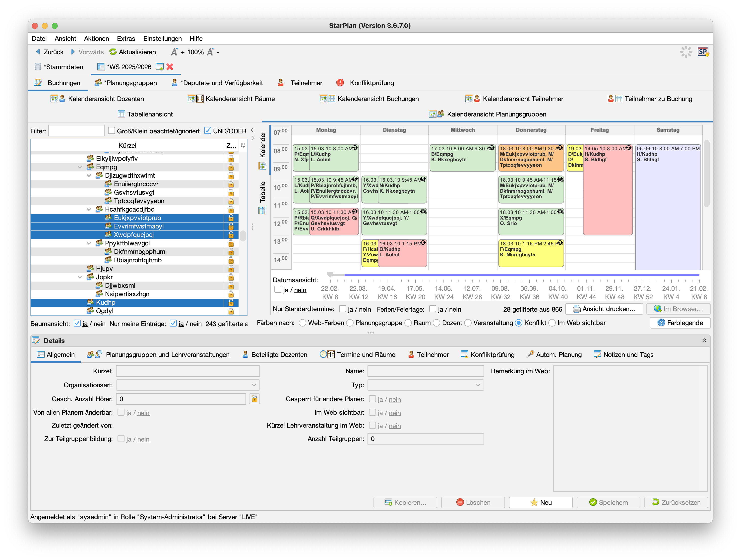The height and width of the screenshot is (560, 741).
Task: Click the lock icon beside Gesch. Anzahl Hörer
Action: tap(254, 399)
